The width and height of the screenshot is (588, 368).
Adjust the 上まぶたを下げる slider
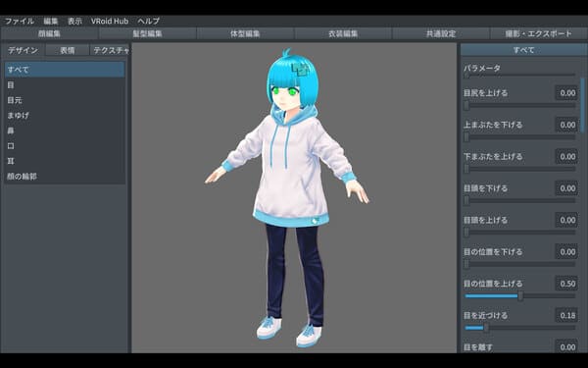point(520,137)
